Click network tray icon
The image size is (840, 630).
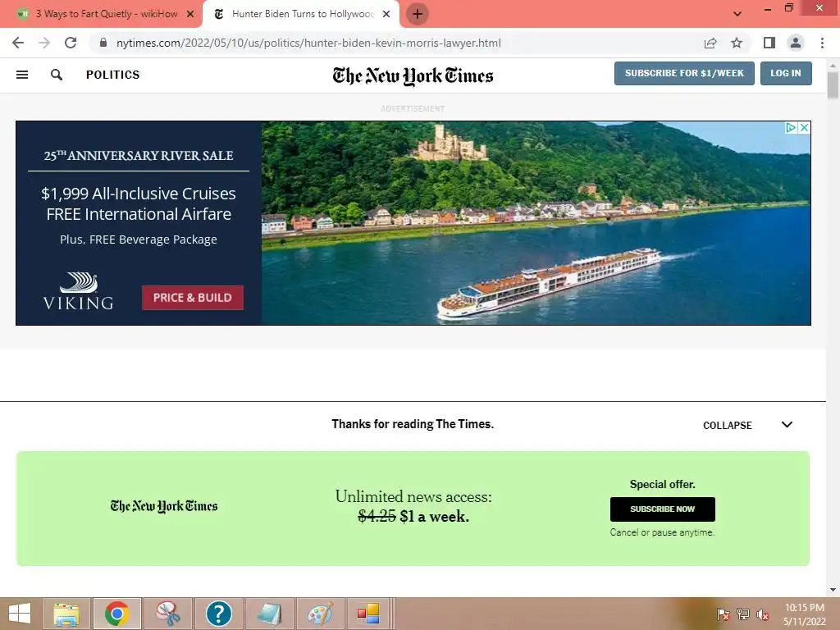tap(743, 614)
